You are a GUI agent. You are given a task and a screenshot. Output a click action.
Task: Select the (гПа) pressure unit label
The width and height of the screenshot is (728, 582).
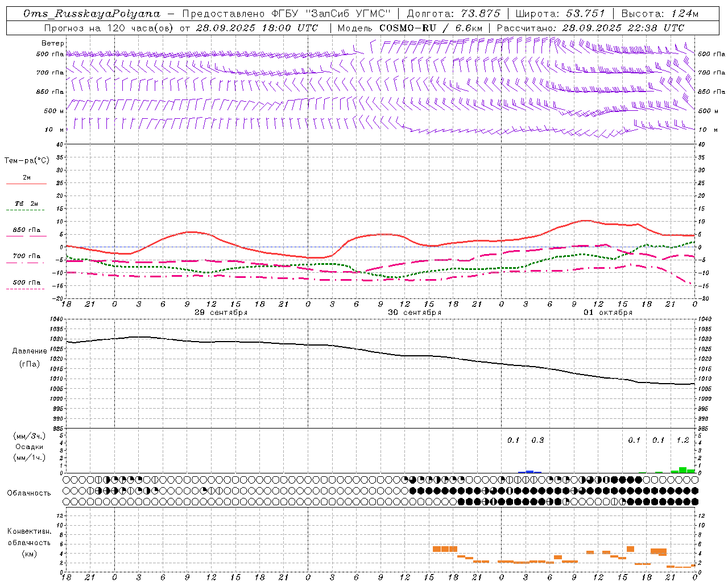coord(30,364)
